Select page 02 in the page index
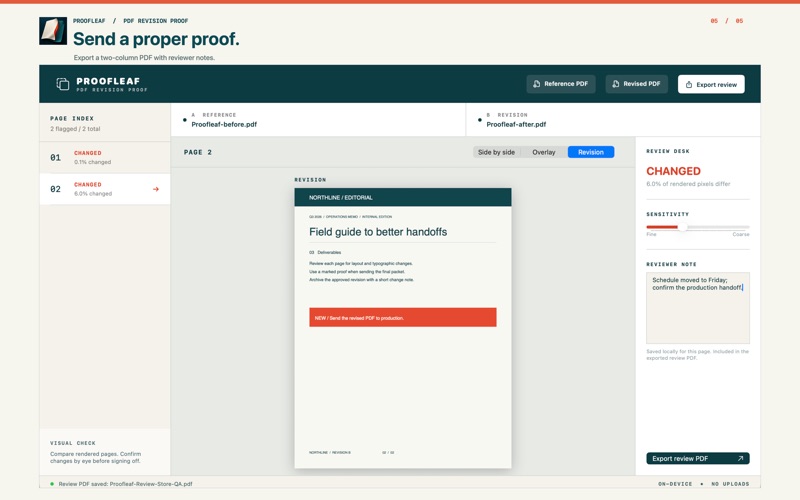The width and height of the screenshot is (800, 500). [105, 189]
